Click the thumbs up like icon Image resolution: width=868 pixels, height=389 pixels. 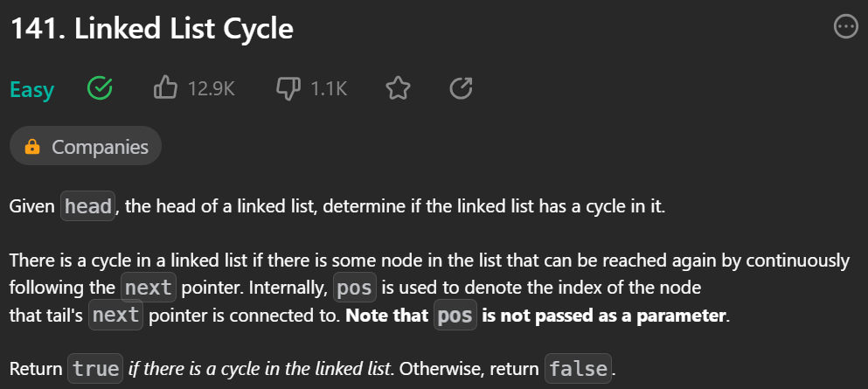[x=165, y=88]
